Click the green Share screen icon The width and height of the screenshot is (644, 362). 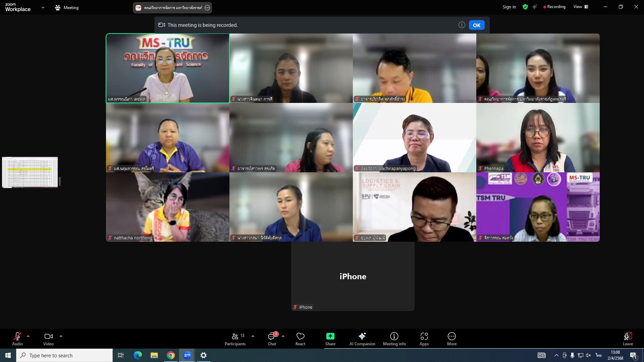click(x=330, y=336)
